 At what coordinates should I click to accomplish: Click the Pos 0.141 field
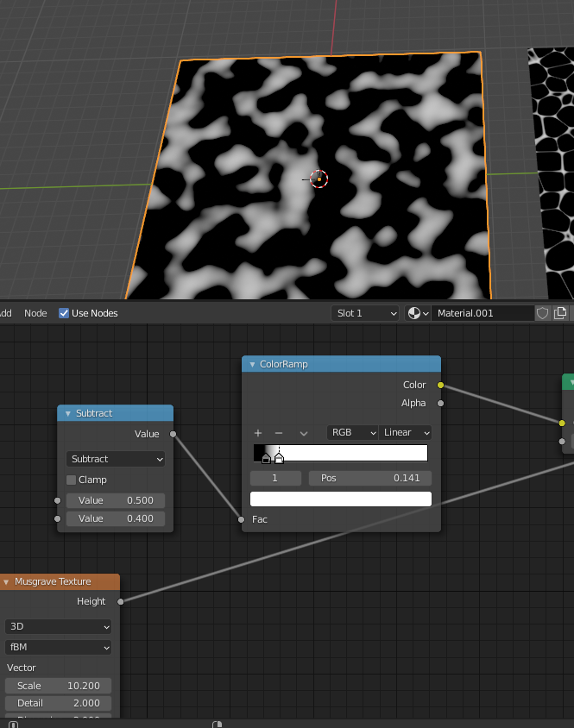(369, 478)
